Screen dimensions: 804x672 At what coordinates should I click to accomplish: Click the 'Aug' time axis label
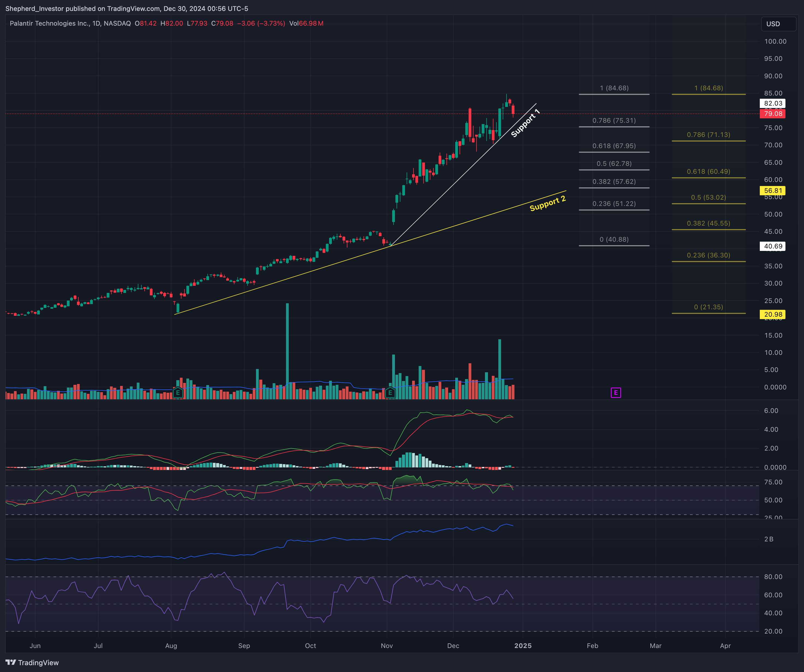pyautogui.click(x=171, y=646)
